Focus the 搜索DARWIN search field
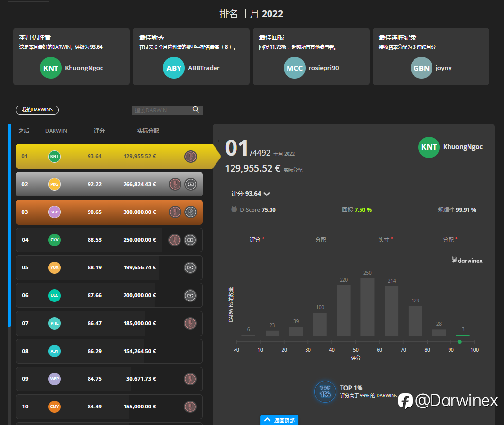Viewport: 504px width, 425px height. [162, 110]
